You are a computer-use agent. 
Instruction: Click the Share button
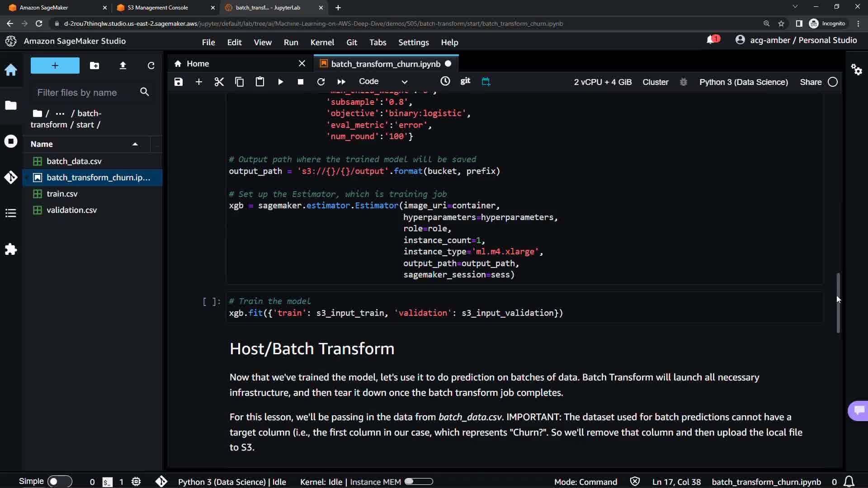click(x=811, y=82)
